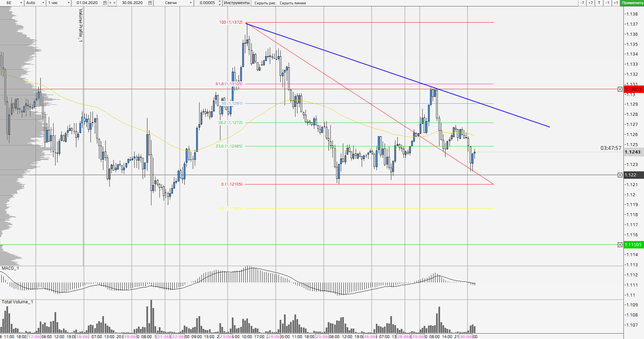Open the '1 час' timeframe dropdown
The width and height of the screenshot is (644, 339).
click(x=69, y=3)
